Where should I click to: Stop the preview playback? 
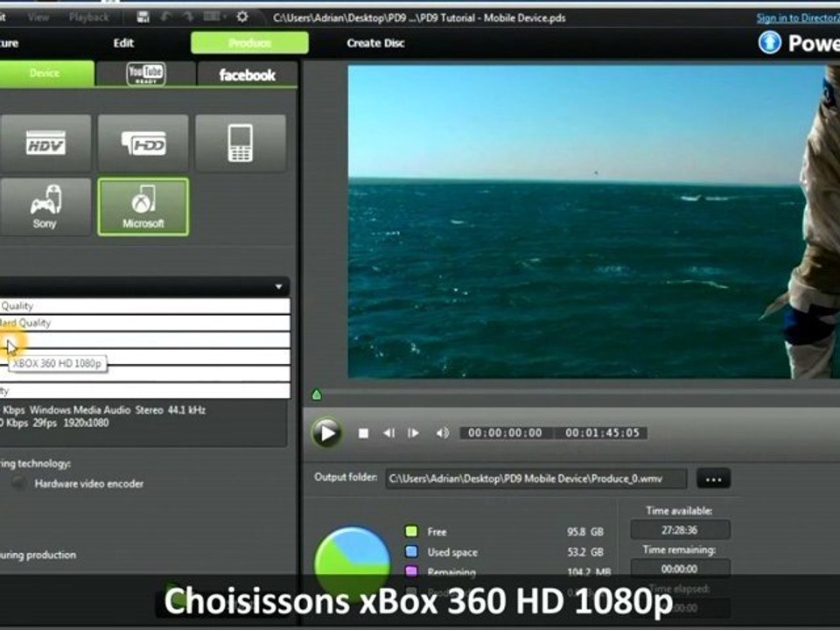click(x=363, y=433)
